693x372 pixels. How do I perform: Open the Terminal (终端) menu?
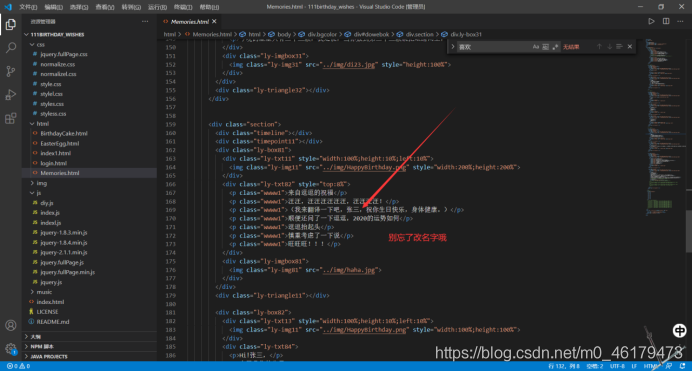(x=183, y=7)
